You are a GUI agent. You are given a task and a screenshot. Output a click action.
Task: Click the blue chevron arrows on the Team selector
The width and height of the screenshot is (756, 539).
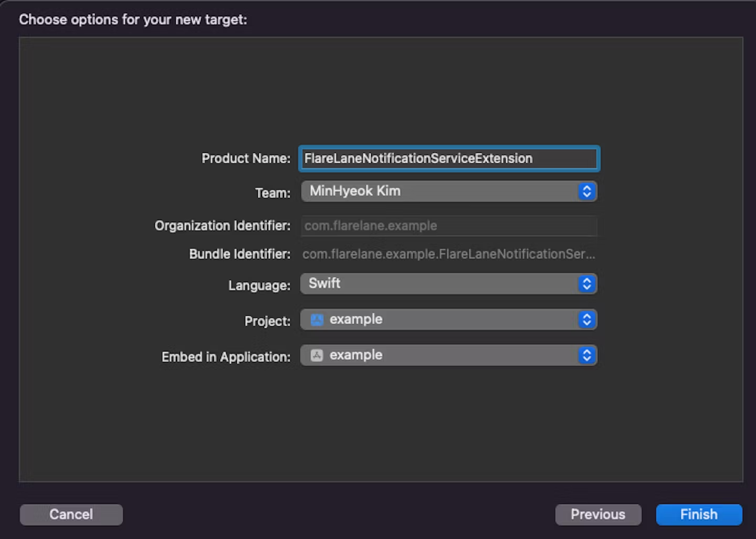[586, 191]
